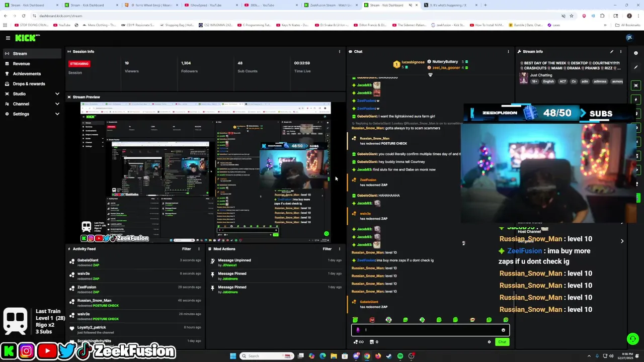The height and width of the screenshot is (362, 644).
Task: Expand arrow on right of overlay chat
Action: pos(622,241)
